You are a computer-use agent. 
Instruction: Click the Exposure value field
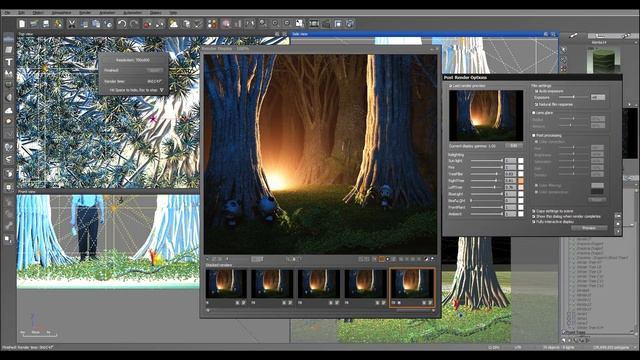(598, 97)
